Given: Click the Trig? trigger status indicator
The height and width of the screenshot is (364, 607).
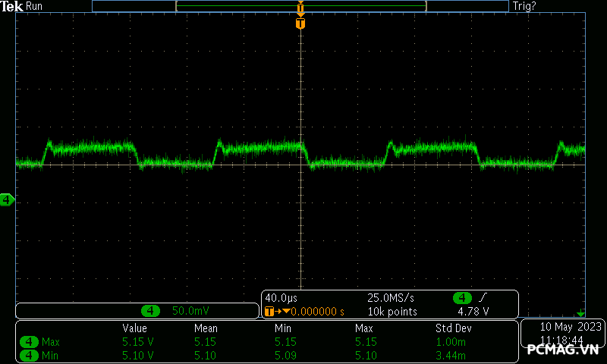Looking at the screenshot, I should (x=524, y=6).
